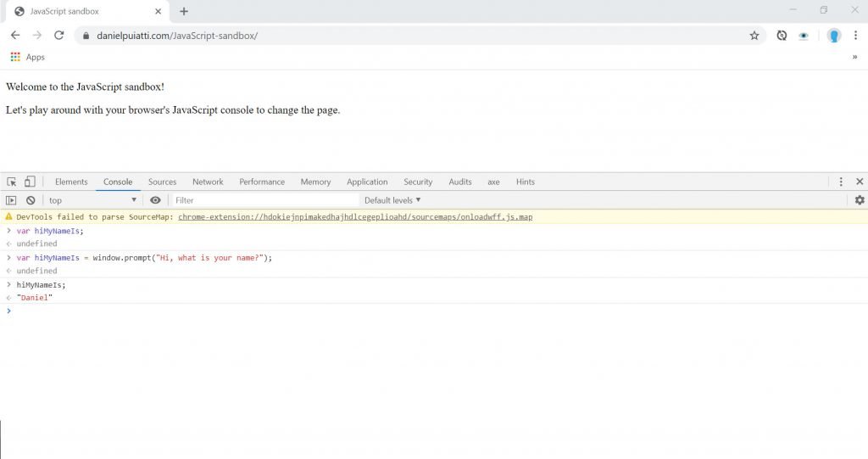Close the JavaScript sandbox tab
This screenshot has width=868, height=459.
click(159, 11)
